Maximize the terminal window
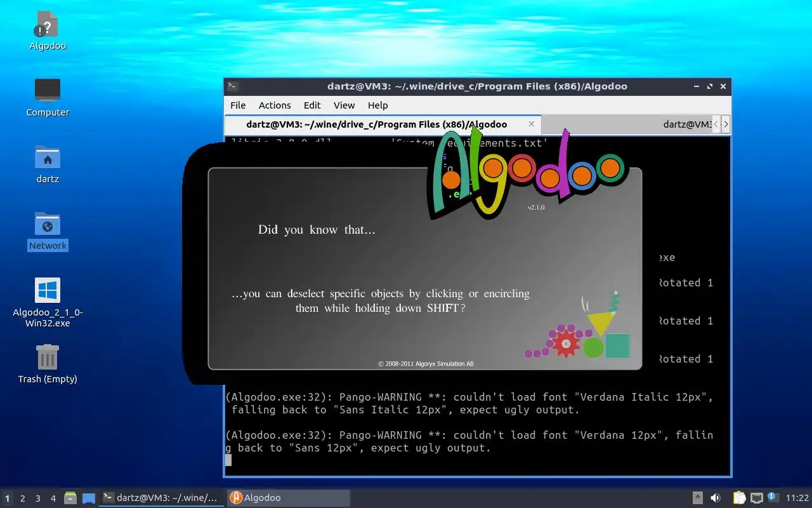Image resolution: width=812 pixels, height=508 pixels. tap(710, 86)
